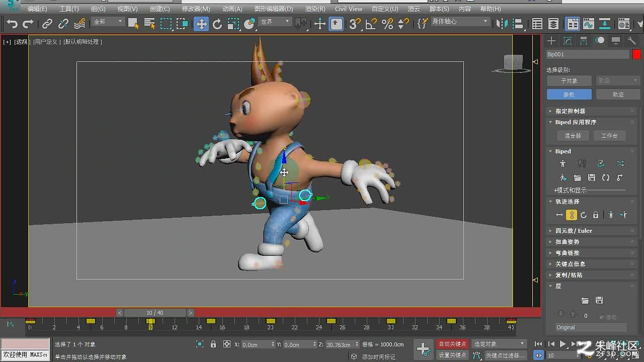
Task: Open the Layer Explorer icon
Action: point(553,24)
